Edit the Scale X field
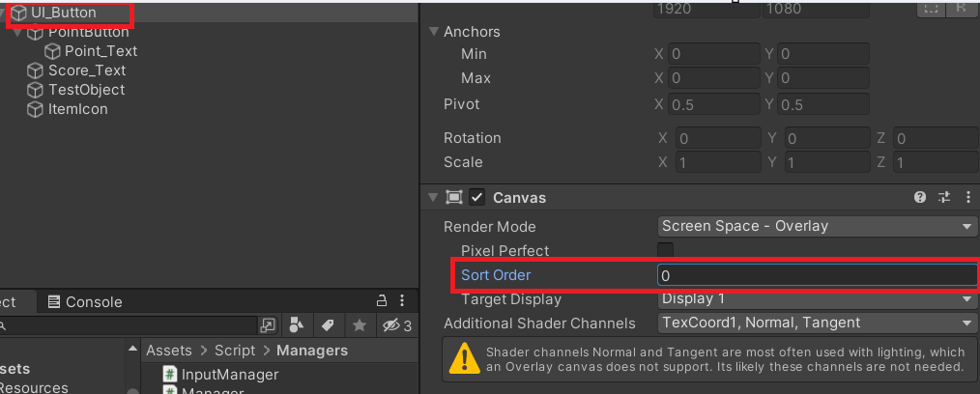Screen dimensions: 980x394 click(x=717, y=162)
